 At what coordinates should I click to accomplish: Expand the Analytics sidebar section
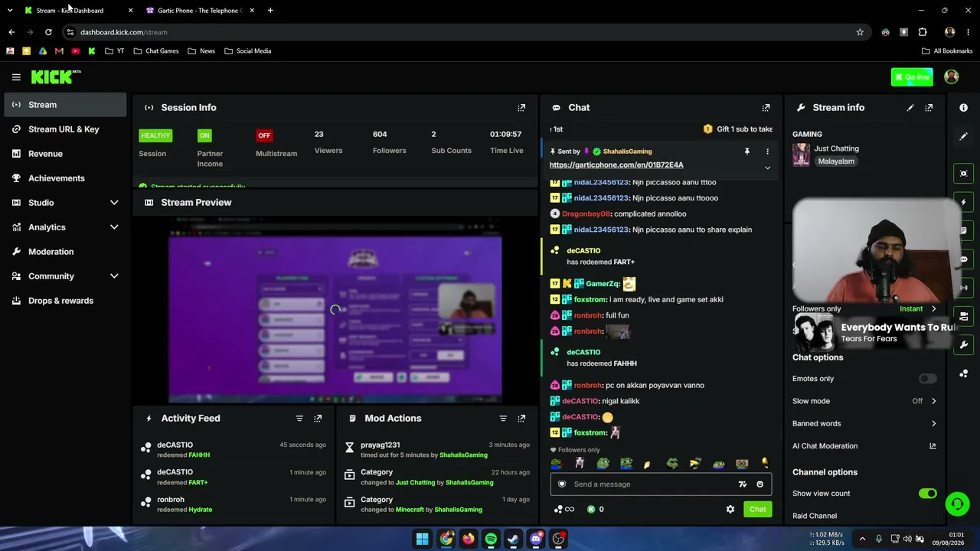click(x=114, y=227)
